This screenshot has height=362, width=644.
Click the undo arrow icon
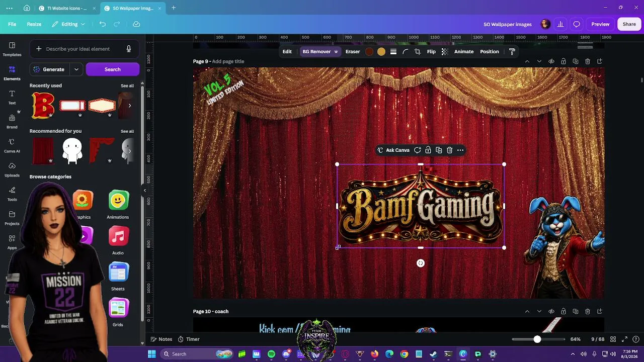103,24
